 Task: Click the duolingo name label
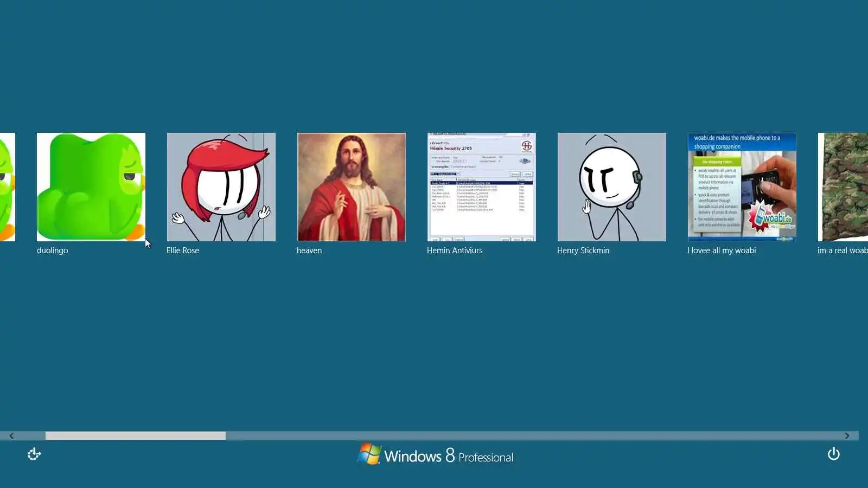(53, 251)
